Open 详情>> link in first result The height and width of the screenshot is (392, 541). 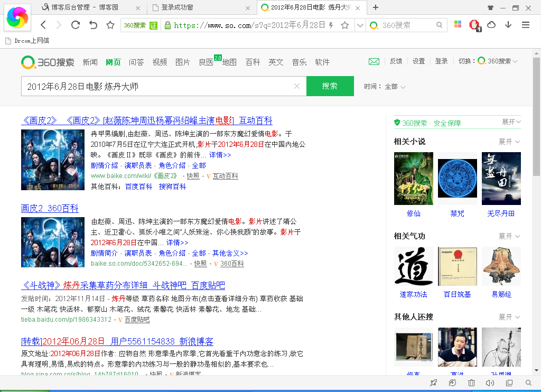[x=220, y=155]
